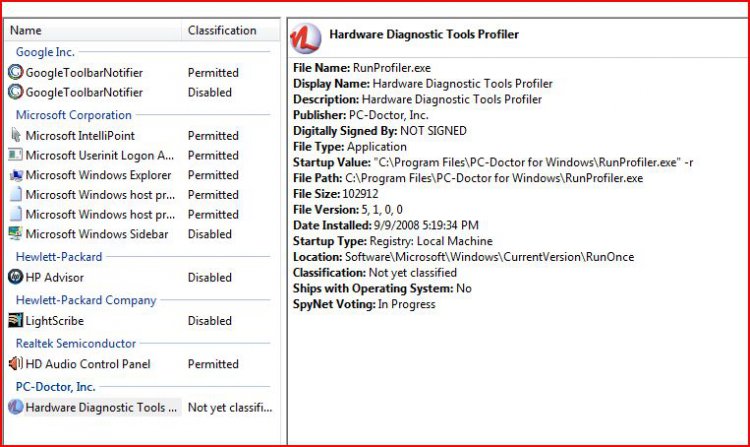The image size is (750, 447).
Task: Click the Hardware Diagnostic Tools Profiler heading
Action: [x=424, y=34]
